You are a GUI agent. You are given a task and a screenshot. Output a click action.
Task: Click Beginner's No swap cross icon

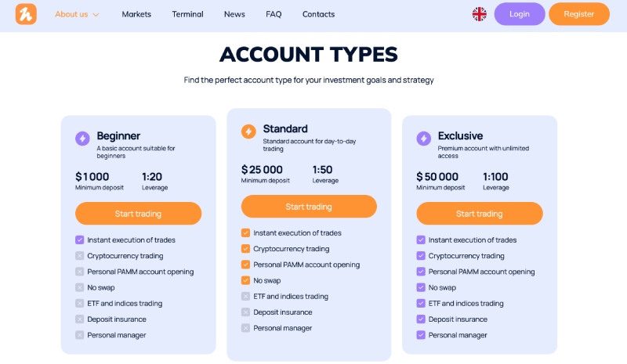click(x=80, y=287)
